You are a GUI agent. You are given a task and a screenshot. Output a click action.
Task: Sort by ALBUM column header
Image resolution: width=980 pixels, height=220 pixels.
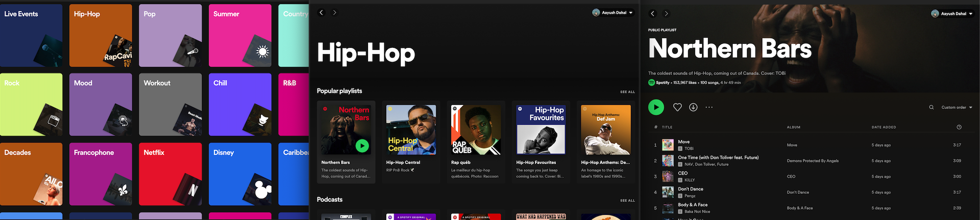[x=794, y=127]
